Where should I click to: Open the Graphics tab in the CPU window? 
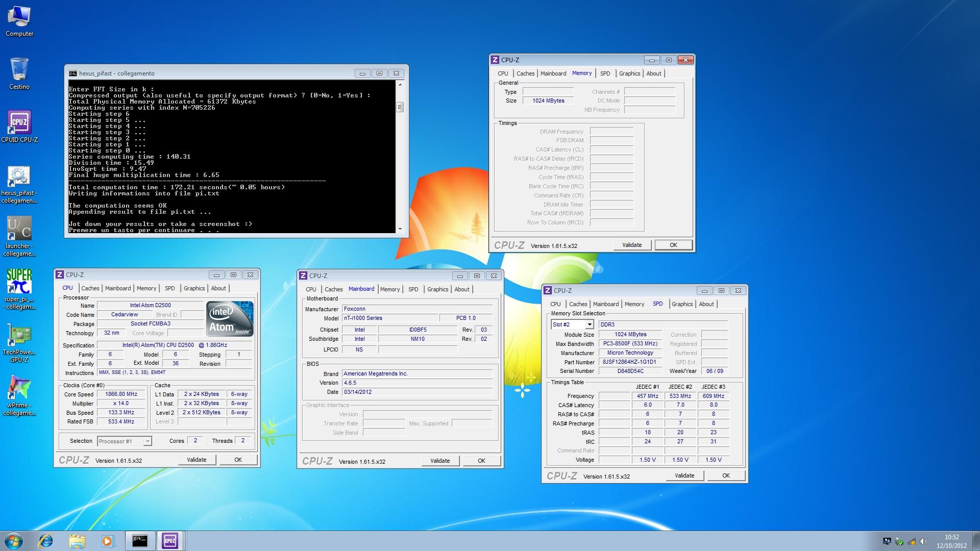[194, 289]
